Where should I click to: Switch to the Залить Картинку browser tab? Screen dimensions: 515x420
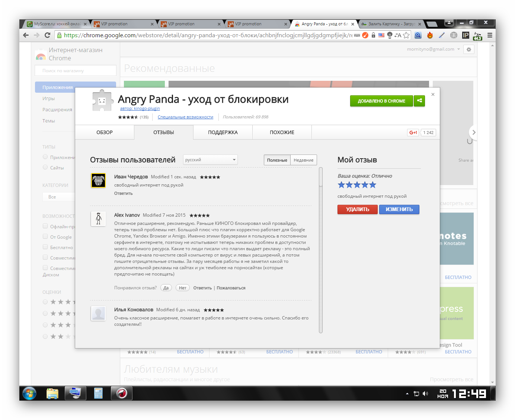point(391,24)
